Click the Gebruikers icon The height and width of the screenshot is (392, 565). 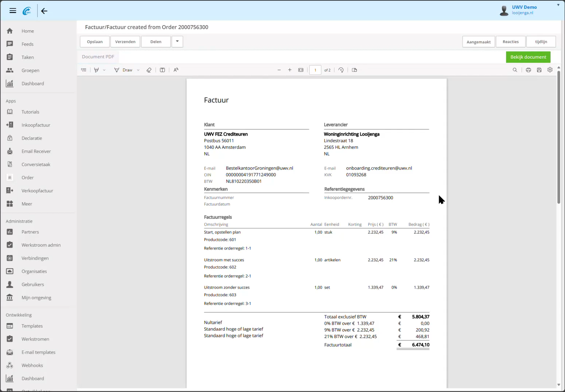10,284
